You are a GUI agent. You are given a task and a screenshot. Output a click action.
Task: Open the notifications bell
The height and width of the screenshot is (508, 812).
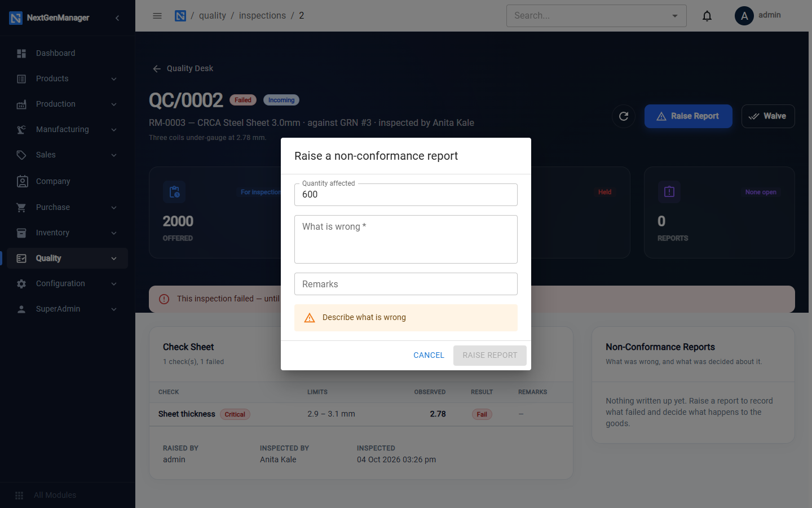pos(707,16)
